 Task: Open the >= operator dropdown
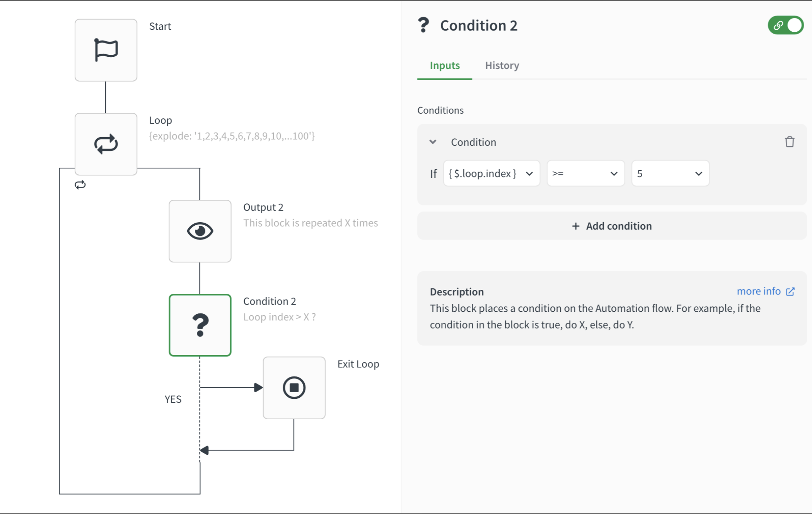coord(585,174)
